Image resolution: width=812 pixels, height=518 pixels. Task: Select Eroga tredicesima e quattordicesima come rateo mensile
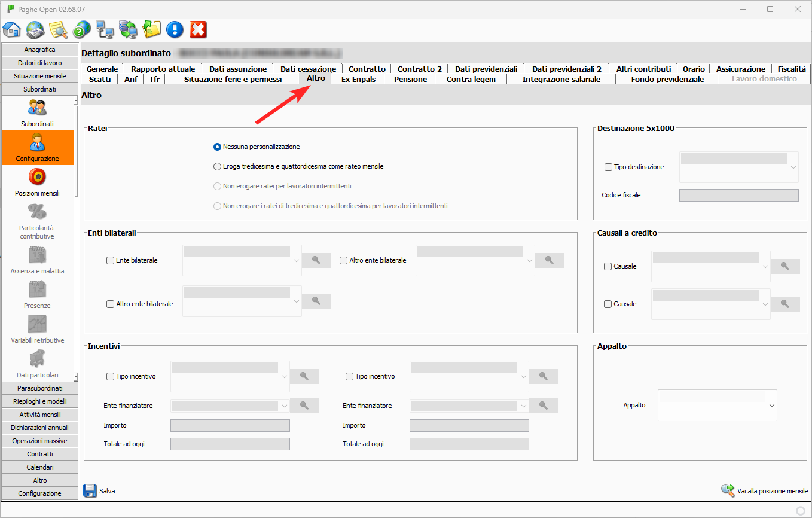click(x=218, y=166)
